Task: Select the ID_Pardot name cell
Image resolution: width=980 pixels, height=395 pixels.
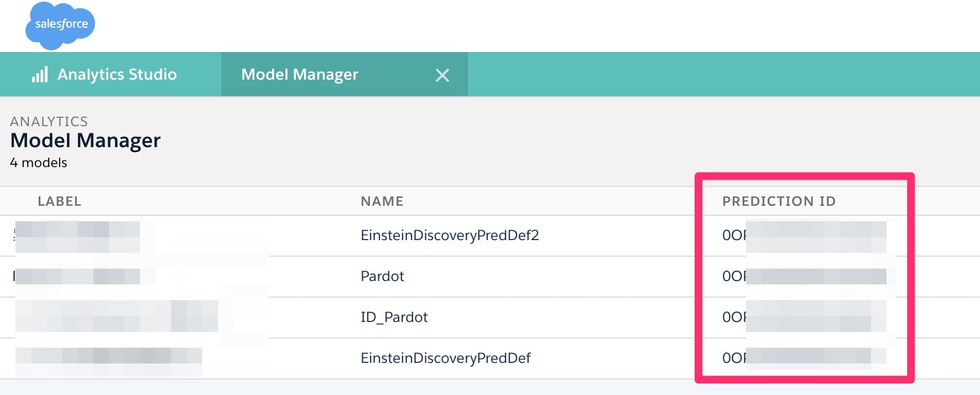Action: click(x=394, y=318)
